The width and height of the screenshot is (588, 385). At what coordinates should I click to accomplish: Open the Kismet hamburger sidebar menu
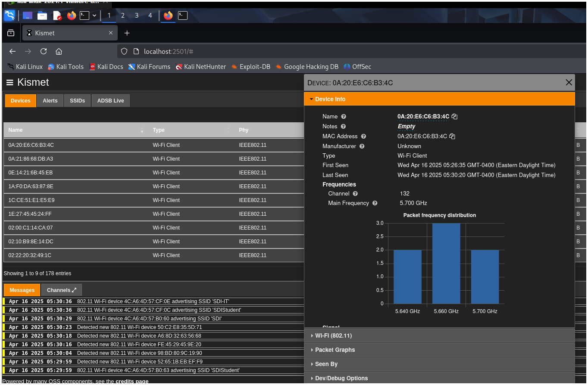tap(9, 83)
